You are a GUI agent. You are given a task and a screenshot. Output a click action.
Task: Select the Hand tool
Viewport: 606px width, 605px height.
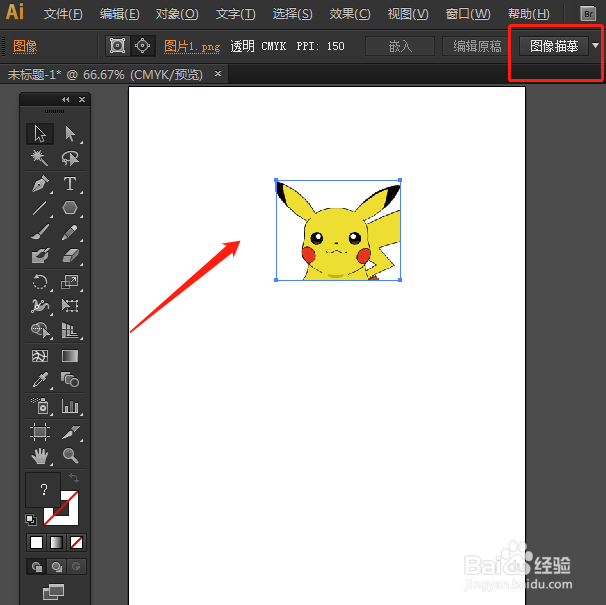(x=40, y=456)
